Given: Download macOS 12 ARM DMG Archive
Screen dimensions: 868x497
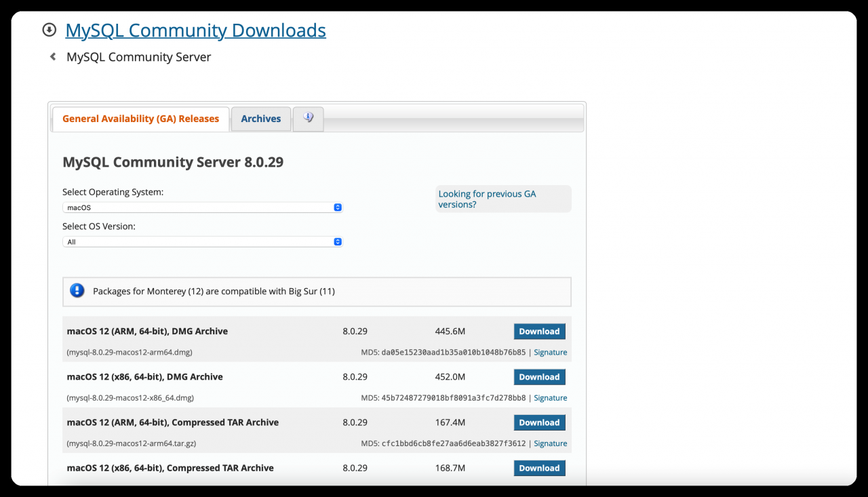Looking at the screenshot, I should [x=539, y=332].
